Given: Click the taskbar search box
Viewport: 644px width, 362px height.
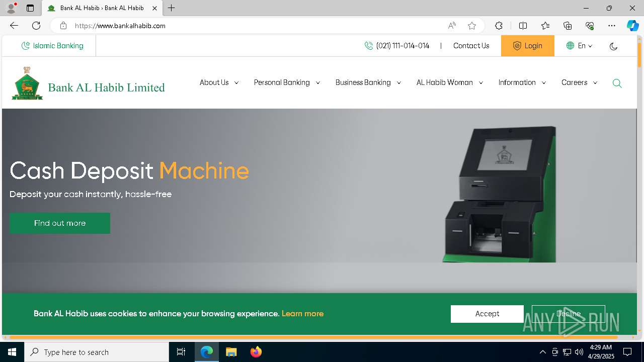Looking at the screenshot, I should (x=97, y=352).
